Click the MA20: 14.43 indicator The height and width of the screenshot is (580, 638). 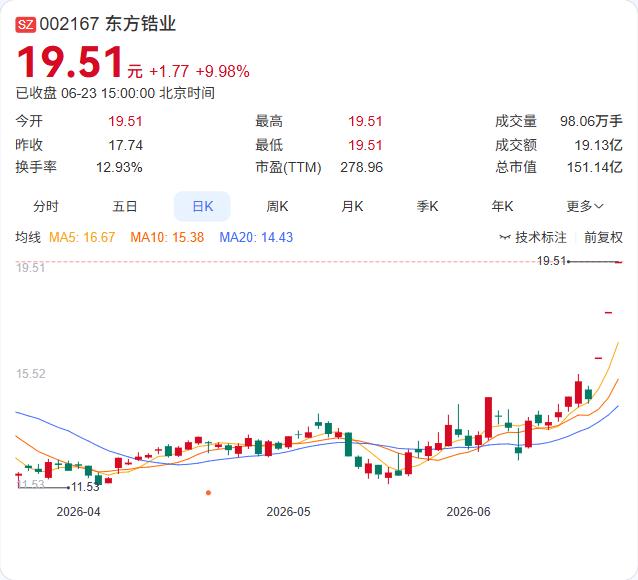[x=256, y=237]
